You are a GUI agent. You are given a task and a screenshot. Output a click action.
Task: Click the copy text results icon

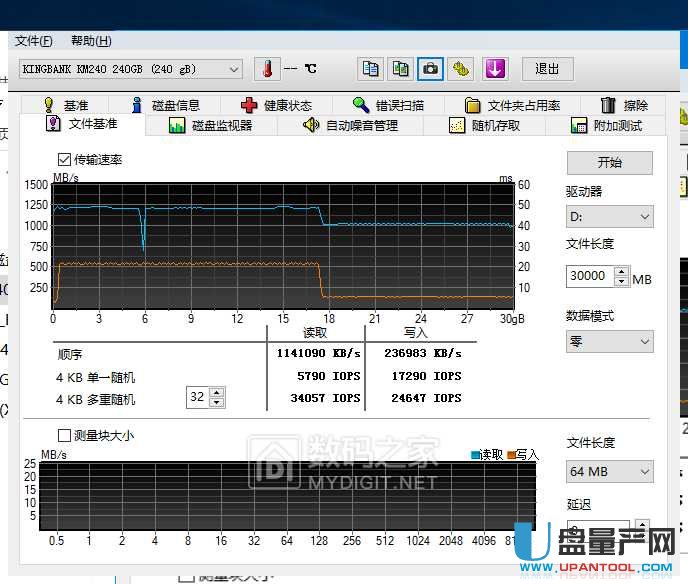pos(371,69)
